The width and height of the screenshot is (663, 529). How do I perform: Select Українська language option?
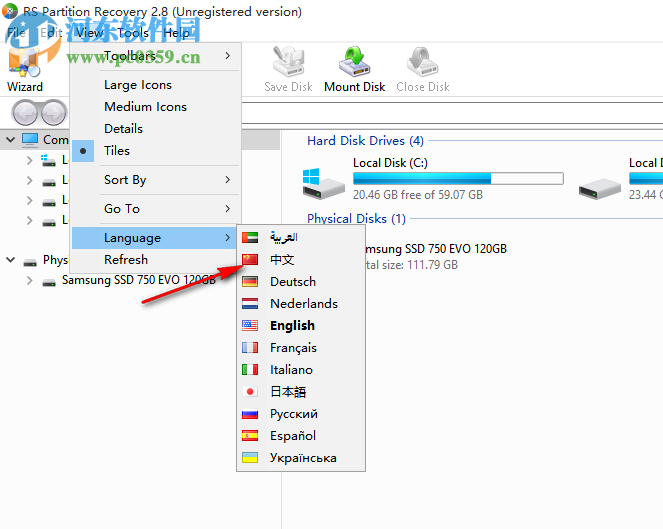[x=301, y=458]
